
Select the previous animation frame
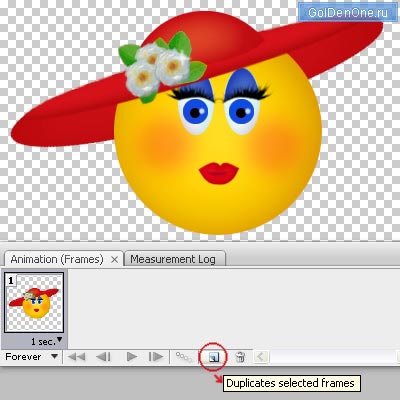[x=103, y=357]
